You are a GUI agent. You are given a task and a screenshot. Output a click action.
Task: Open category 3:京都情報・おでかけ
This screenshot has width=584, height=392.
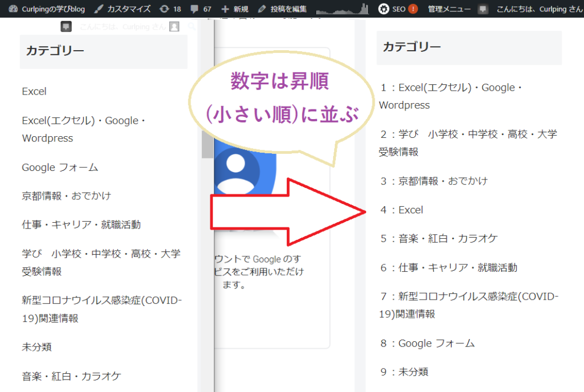click(434, 181)
